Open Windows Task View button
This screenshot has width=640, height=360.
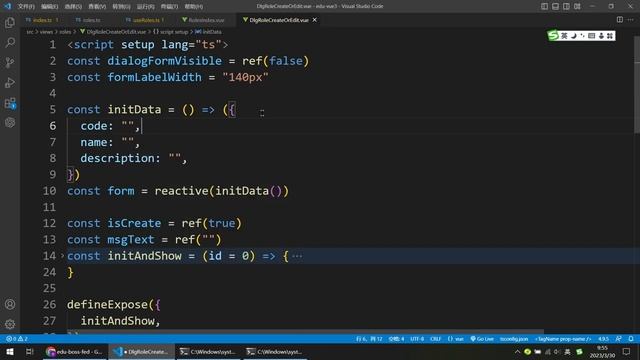[29, 351]
